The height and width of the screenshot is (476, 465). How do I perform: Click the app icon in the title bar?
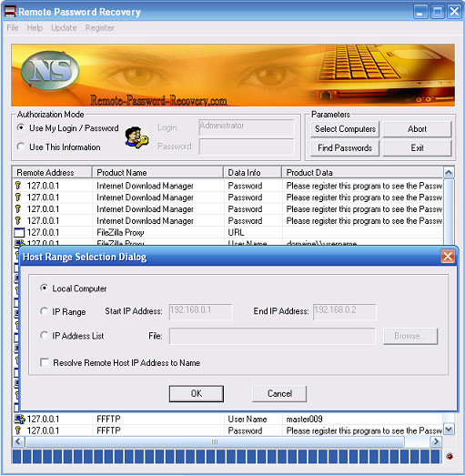[x=10, y=12]
